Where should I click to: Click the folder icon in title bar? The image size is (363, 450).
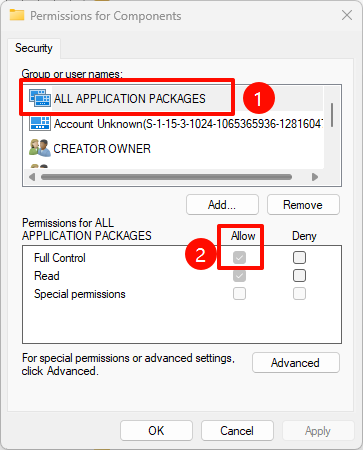coord(17,15)
